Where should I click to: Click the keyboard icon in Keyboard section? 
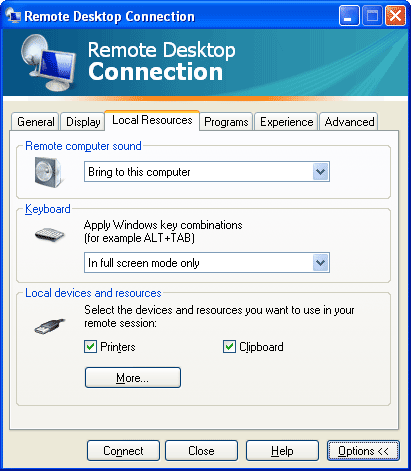49,234
